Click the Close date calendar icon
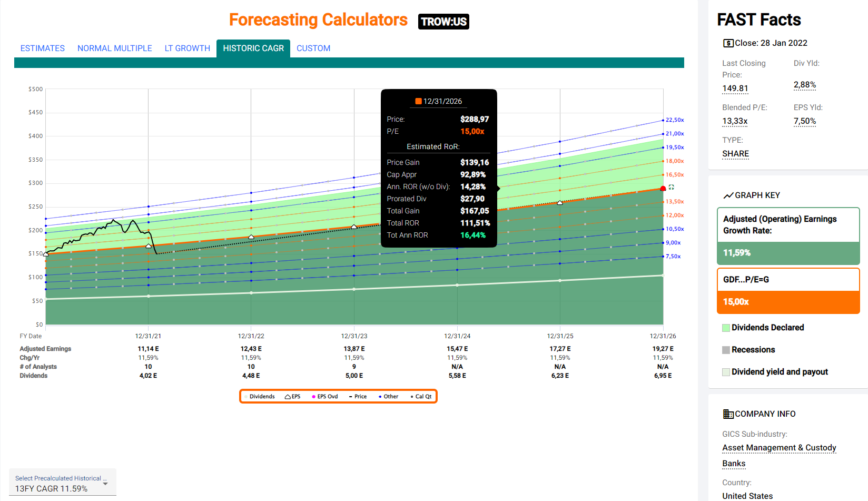 pos(728,43)
